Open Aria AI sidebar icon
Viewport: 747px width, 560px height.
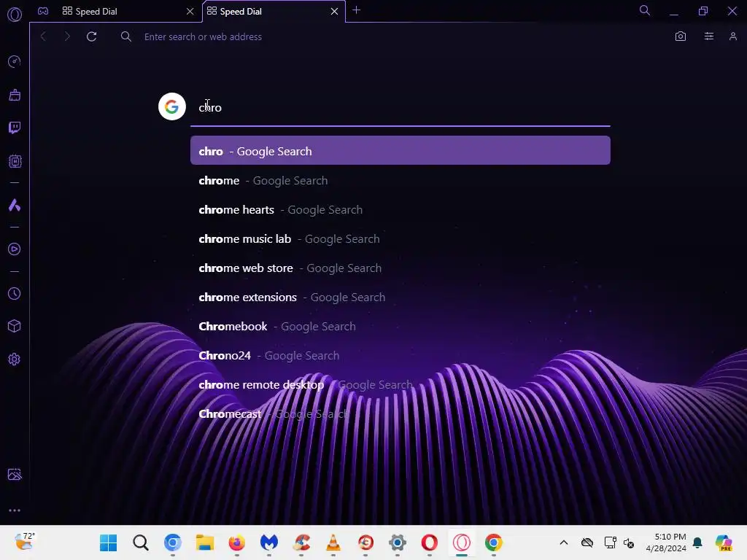coord(15,205)
